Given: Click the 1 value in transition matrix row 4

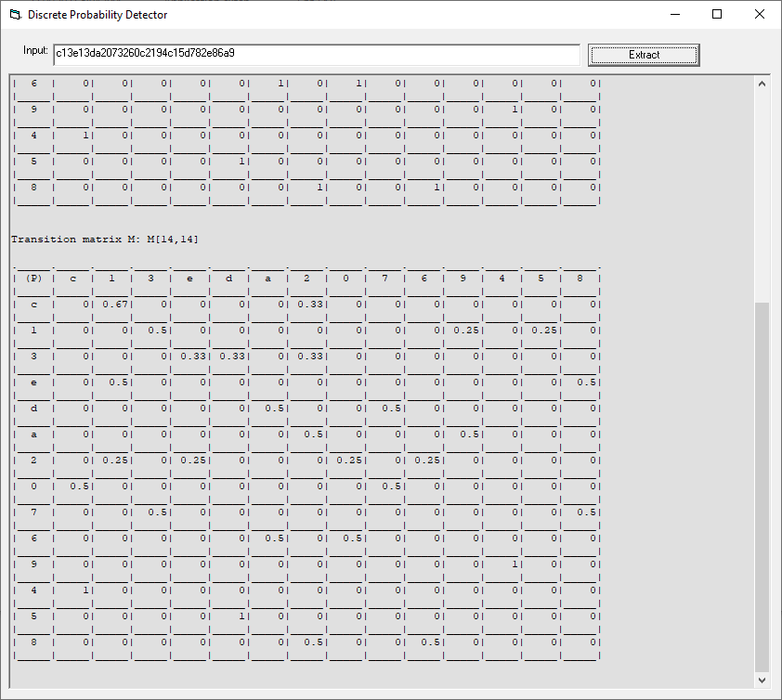Looking at the screenshot, I should click(x=85, y=590).
